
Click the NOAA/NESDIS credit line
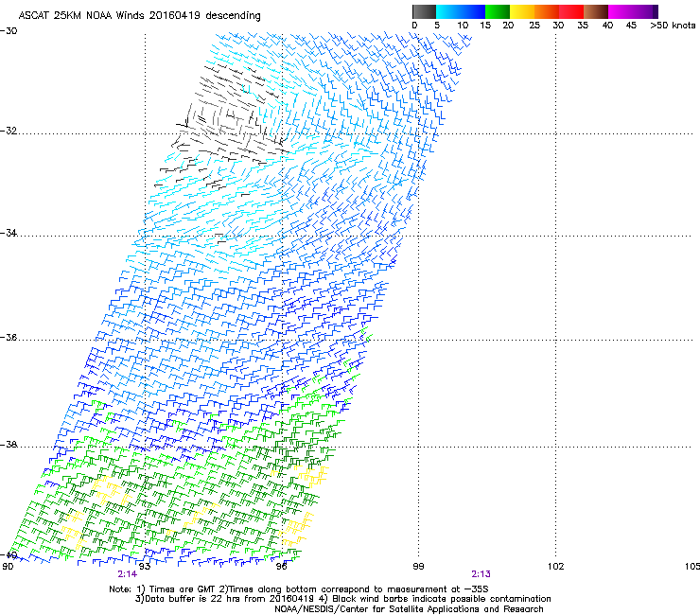[409, 609]
